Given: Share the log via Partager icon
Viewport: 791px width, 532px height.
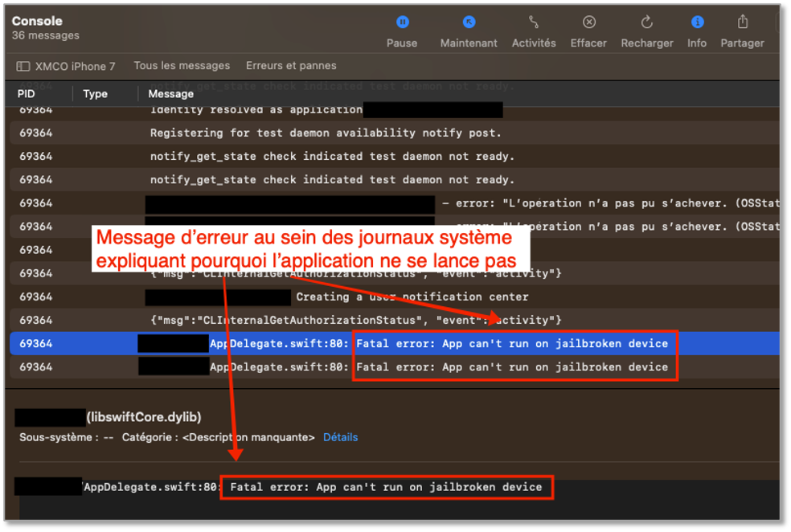Looking at the screenshot, I should [742, 23].
